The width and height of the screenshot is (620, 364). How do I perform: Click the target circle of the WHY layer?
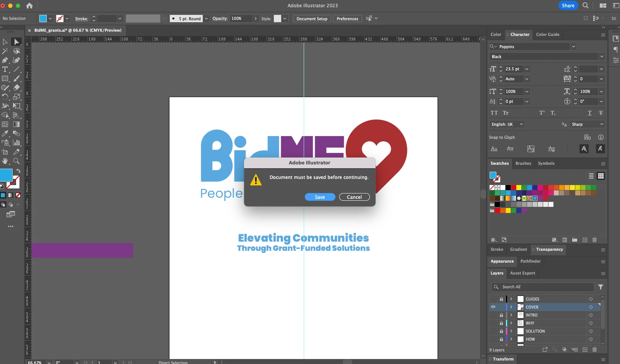click(591, 323)
